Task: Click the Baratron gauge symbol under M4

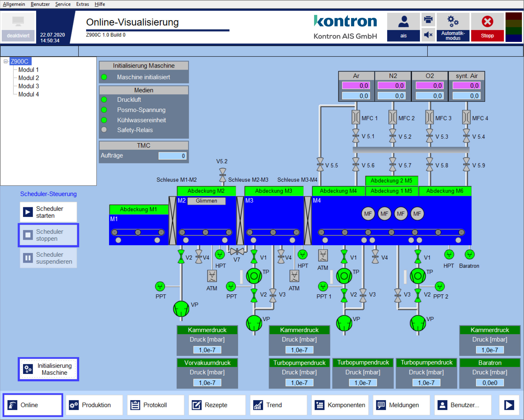Action: click(x=469, y=254)
